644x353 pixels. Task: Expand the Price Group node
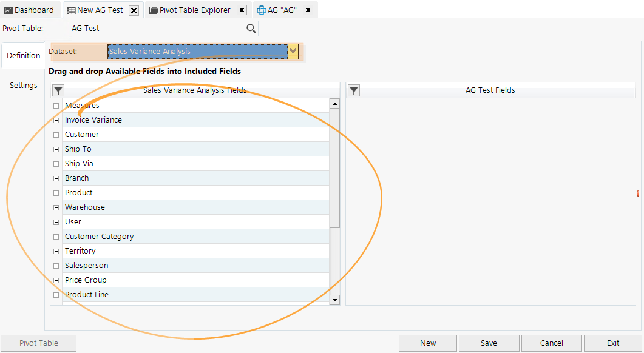[x=56, y=281]
